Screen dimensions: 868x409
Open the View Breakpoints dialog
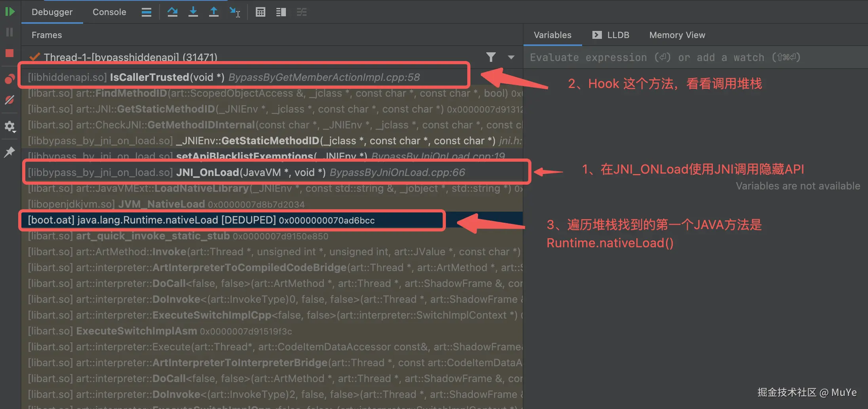click(x=10, y=78)
